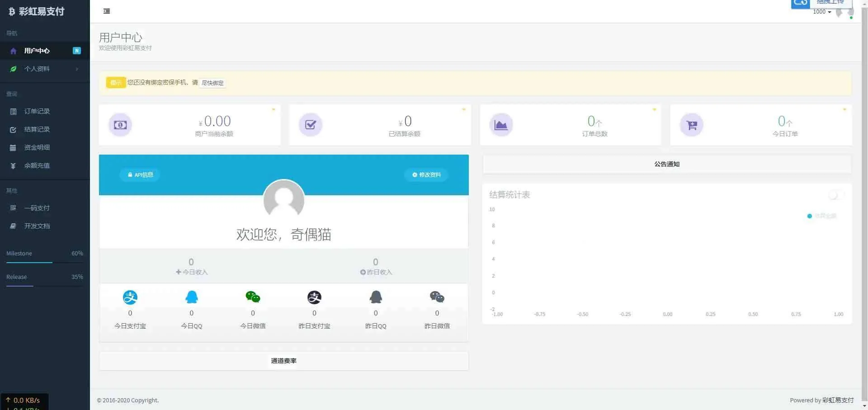This screenshot has height=410, width=868.
Task: Click the 今日支付宝 Alipay icon
Action: click(130, 297)
